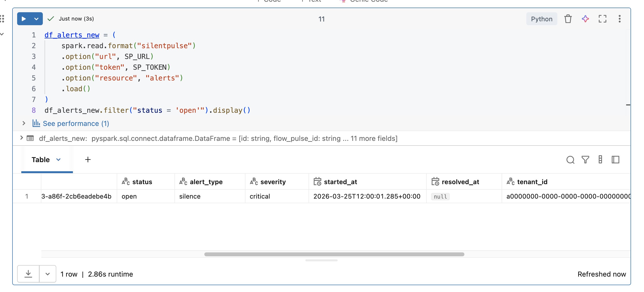Click cell number 11 label
This screenshot has width=644, height=292.
[x=322, y=19]
